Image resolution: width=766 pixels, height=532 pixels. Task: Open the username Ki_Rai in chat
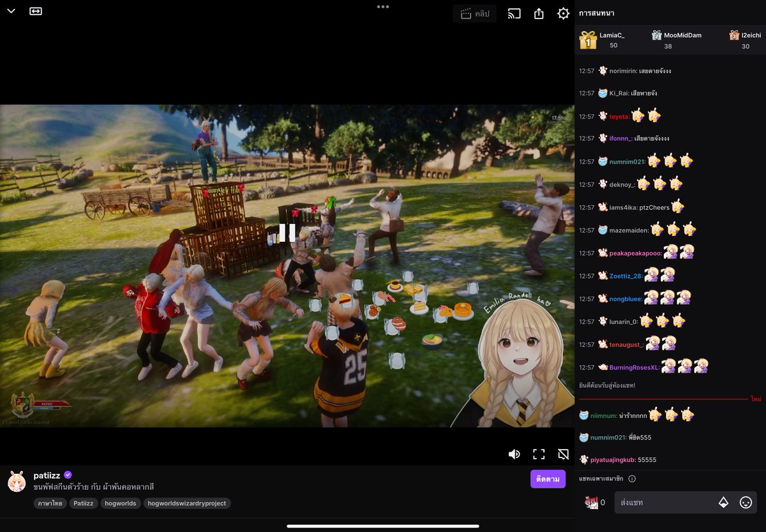pyautogui.click(x=619, y=93)
